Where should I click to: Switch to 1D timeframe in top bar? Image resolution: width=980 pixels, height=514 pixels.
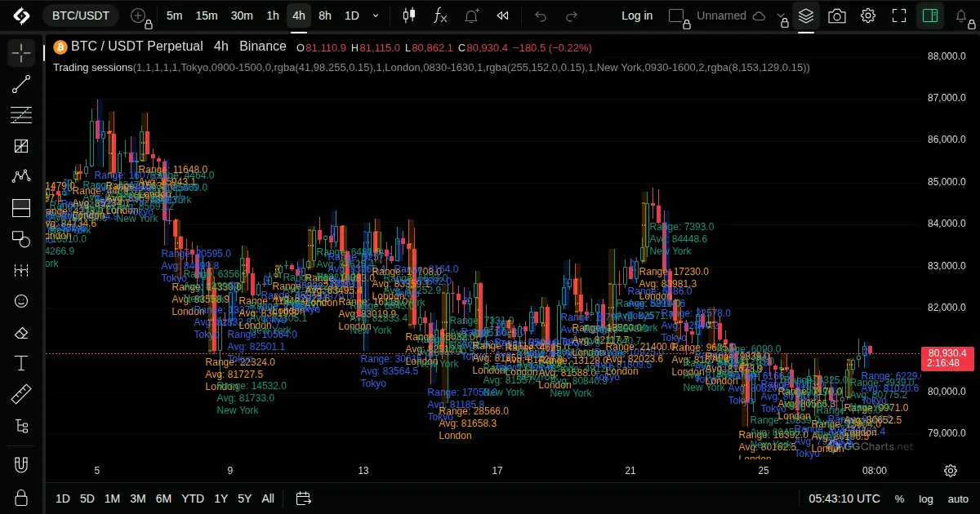pos(351,16)
